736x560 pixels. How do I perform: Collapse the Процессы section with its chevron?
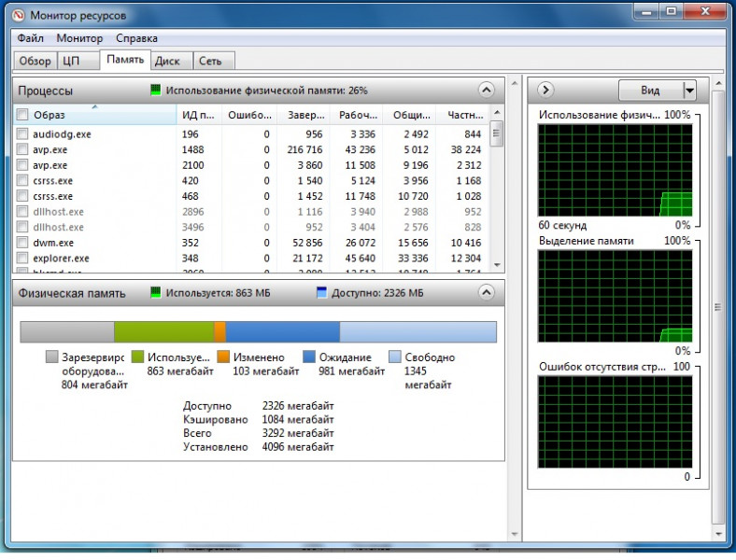[x=486, y=91]
